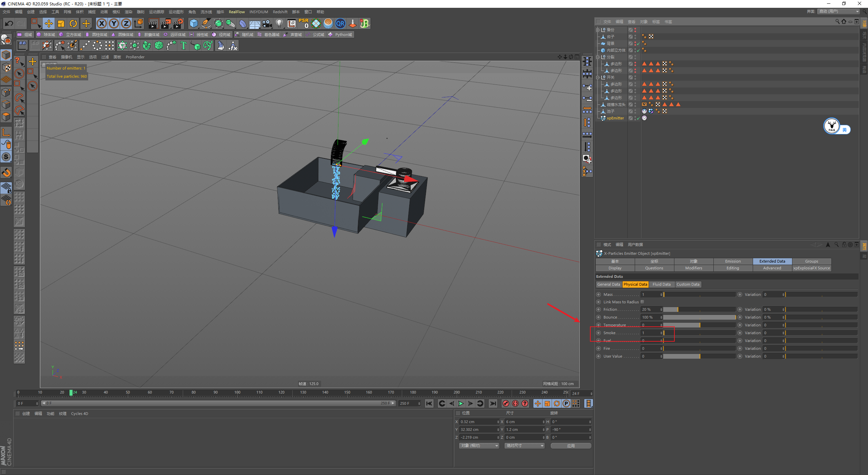868x475 pixels.
Task: Click the PSR reset icon
Action: pos(303,23)
